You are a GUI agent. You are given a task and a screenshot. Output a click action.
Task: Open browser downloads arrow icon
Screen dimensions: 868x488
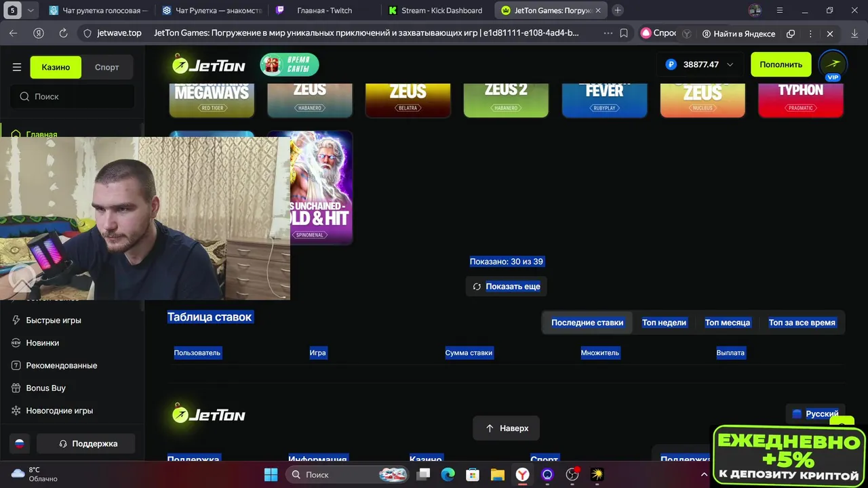coord(854,33)
